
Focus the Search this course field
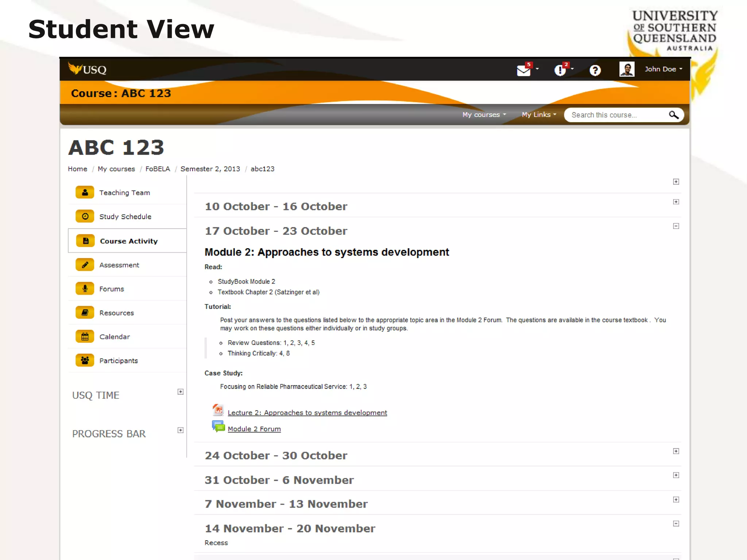pyautogui.click(x=616, y=115)
